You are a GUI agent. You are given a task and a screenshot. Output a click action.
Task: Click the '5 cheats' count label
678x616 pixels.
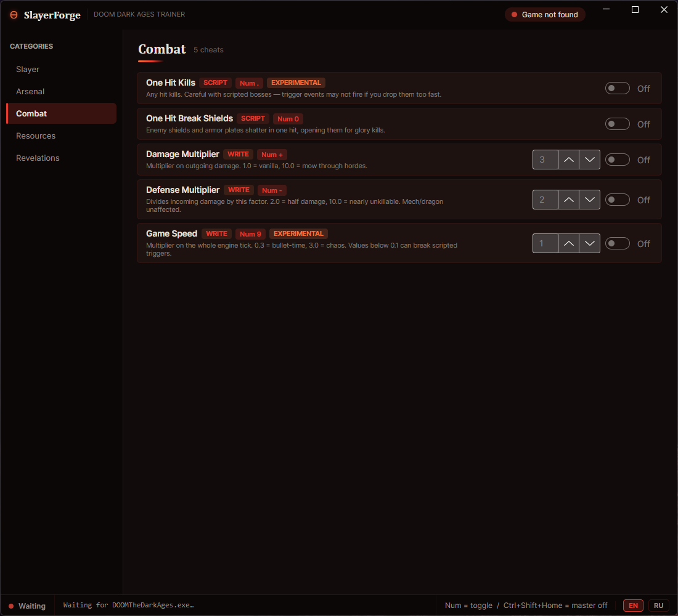[208, 50]
